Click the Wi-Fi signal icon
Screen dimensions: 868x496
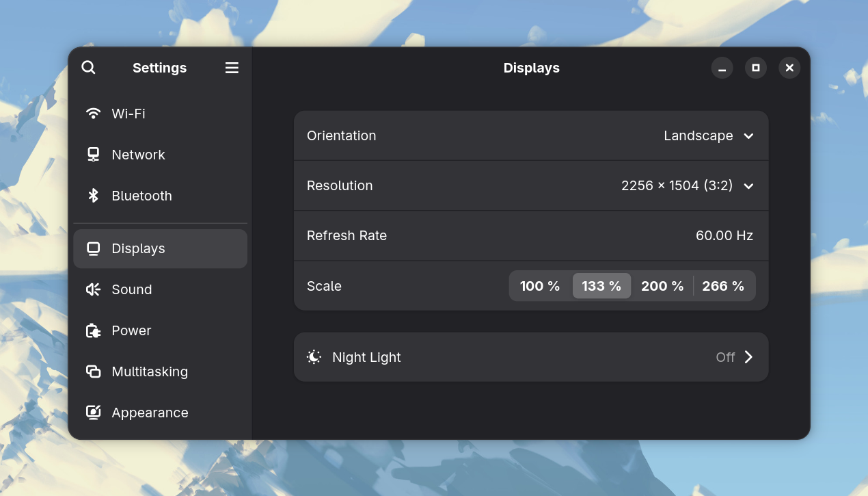pyautogui.click(x=94, y=114)
